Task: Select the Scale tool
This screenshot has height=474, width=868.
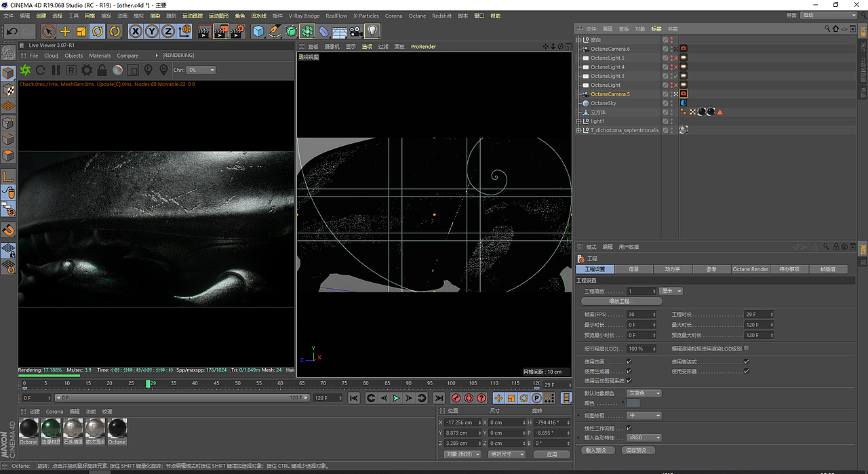Action: point(81,31)
